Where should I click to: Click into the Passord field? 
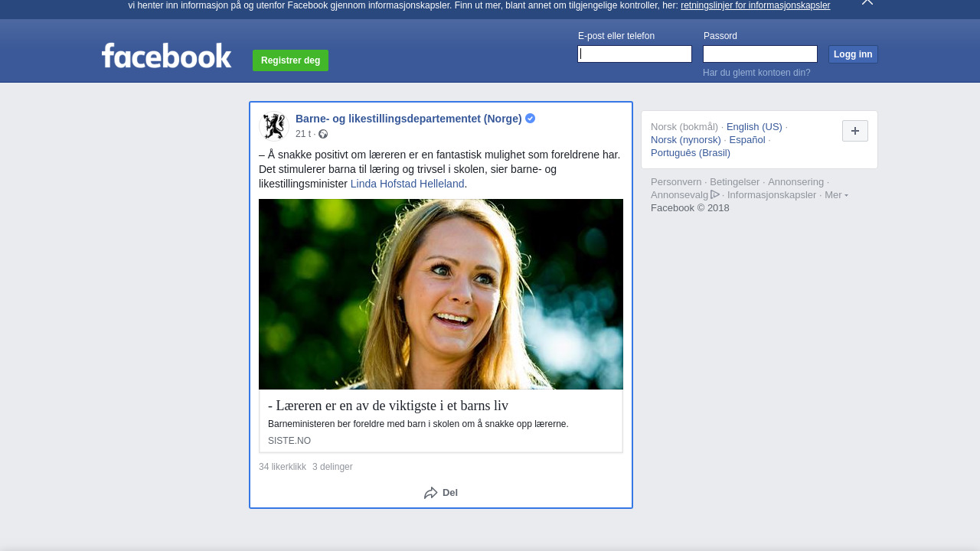[x=759, y=54]
